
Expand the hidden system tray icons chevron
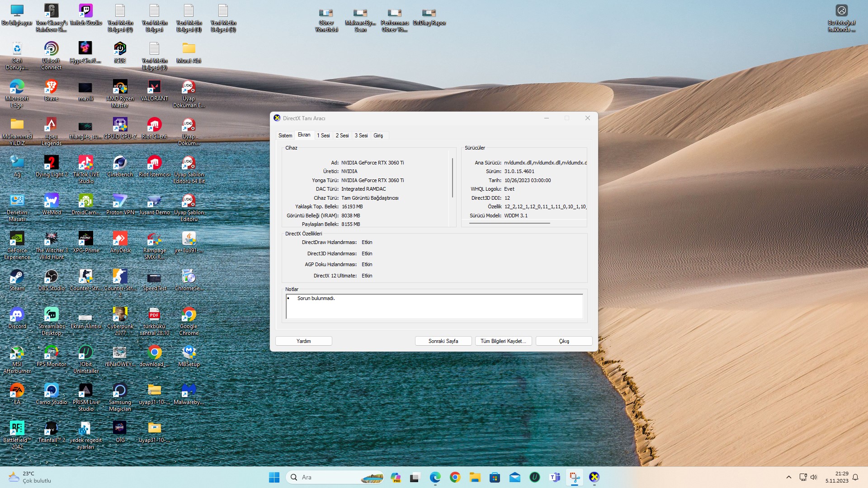(x=789, y=477)
